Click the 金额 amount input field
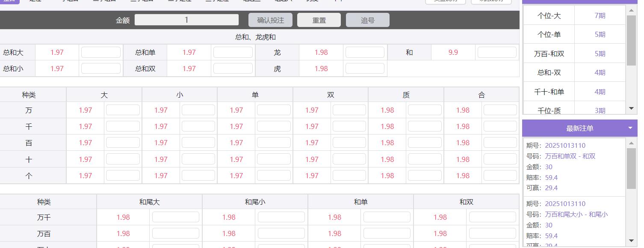This screenshot has height=248, width=644. 186,19
